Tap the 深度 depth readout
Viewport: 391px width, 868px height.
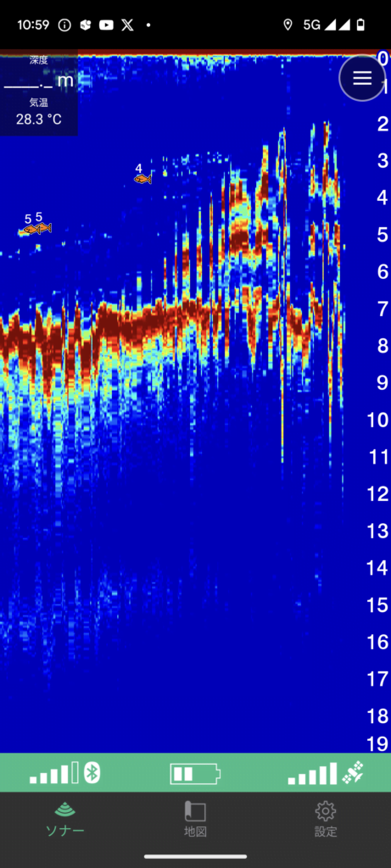[x=39, y=73]
